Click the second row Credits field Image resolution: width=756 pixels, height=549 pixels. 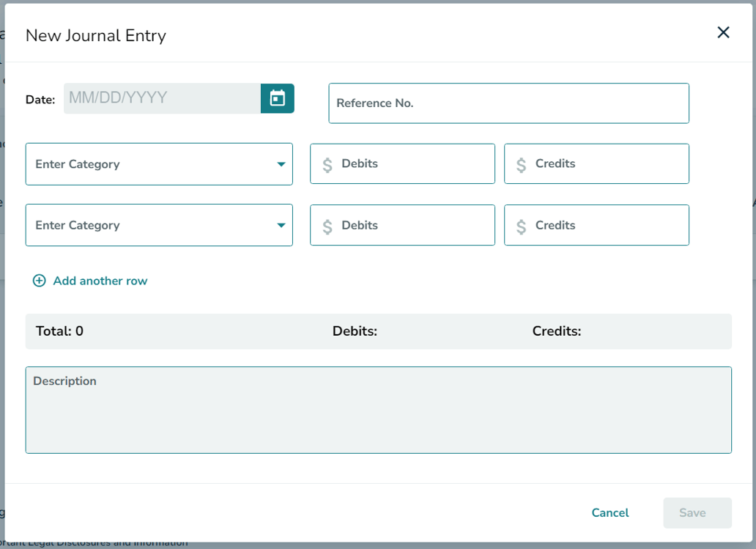596,225
